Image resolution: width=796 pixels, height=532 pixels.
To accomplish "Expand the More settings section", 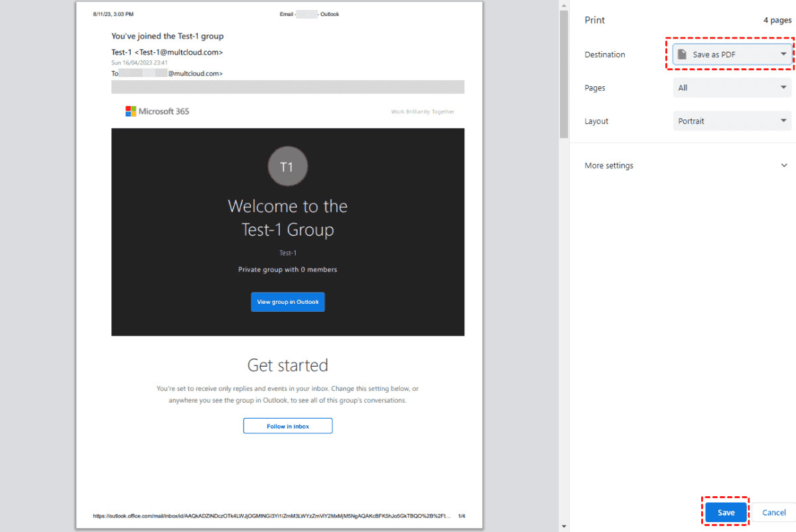I will (687, 166).
